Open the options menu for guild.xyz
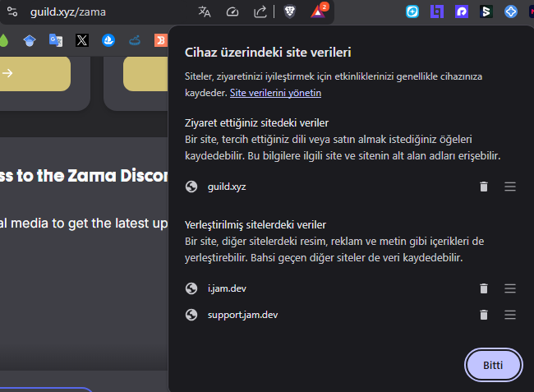This screenshot has height=392, width=534. tap(510, 187)
